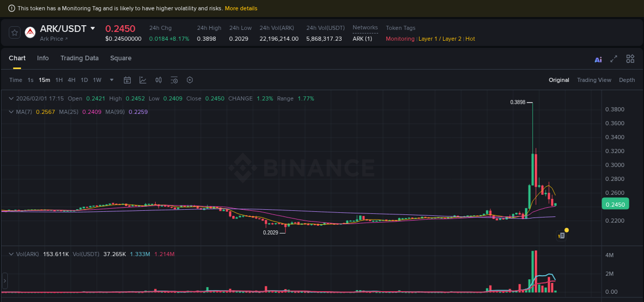Add ARK/USDT to favorites with the star
Screen dimensions: 644x302
(x=14, y=32)
